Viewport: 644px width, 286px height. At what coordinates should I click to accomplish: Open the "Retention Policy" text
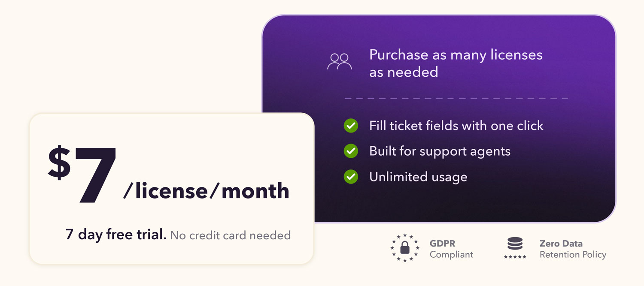(573, 254)
